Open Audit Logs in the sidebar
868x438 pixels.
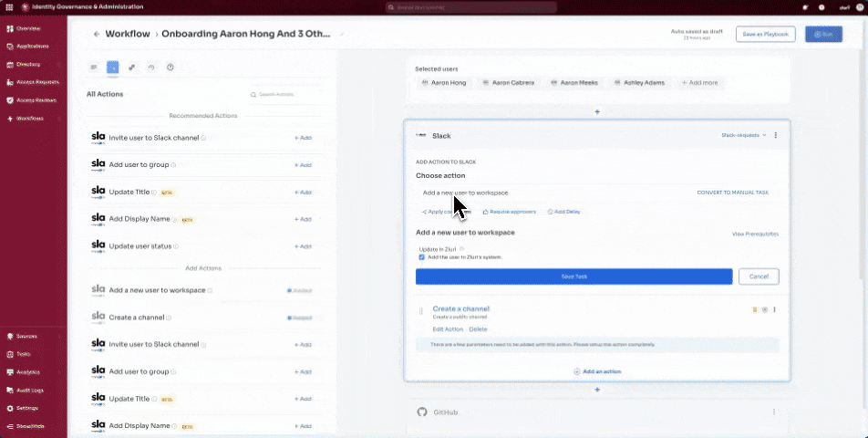coord(25,391)
